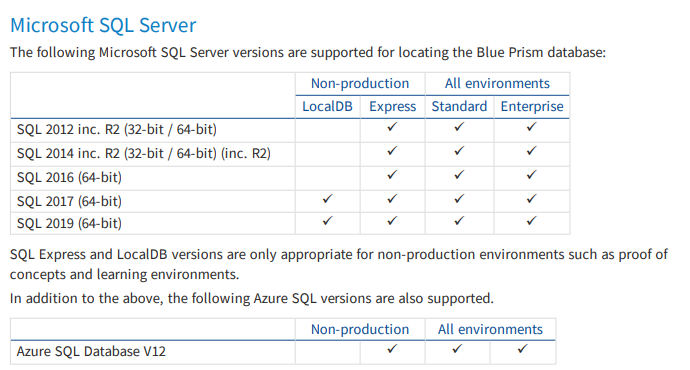Click the SQL 2012 Express checkmark

pyautogui.click(x=392, y=127)
